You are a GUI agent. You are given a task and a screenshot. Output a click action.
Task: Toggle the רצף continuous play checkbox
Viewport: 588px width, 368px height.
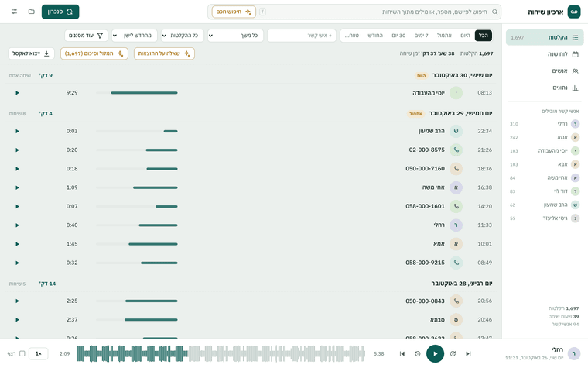22,353
